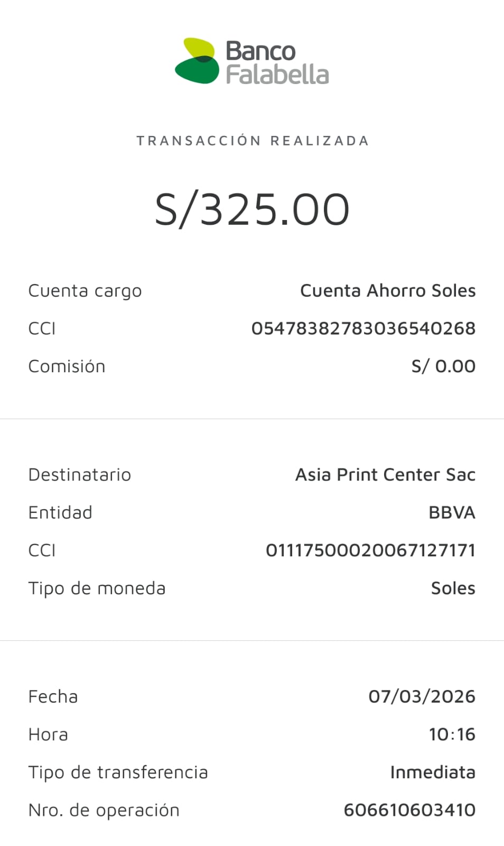Select the Soles value beside Tipo de moneda
This screenshot has width=504, height=846.
453,588
